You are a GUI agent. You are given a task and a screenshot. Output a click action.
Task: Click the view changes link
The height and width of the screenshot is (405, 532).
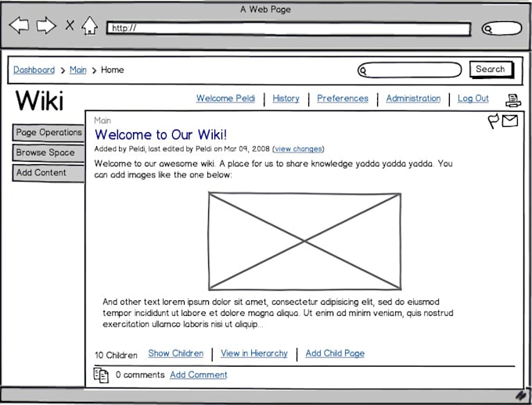coord(298,149)
